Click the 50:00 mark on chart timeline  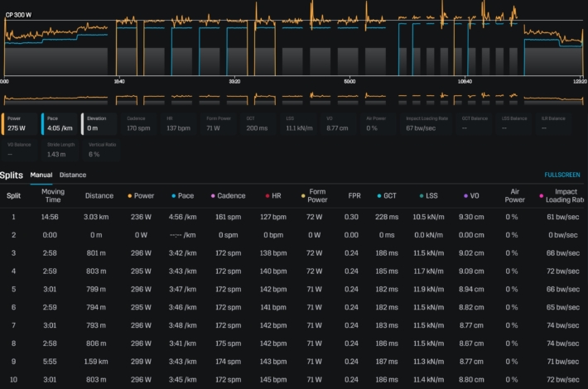(349, 82)
